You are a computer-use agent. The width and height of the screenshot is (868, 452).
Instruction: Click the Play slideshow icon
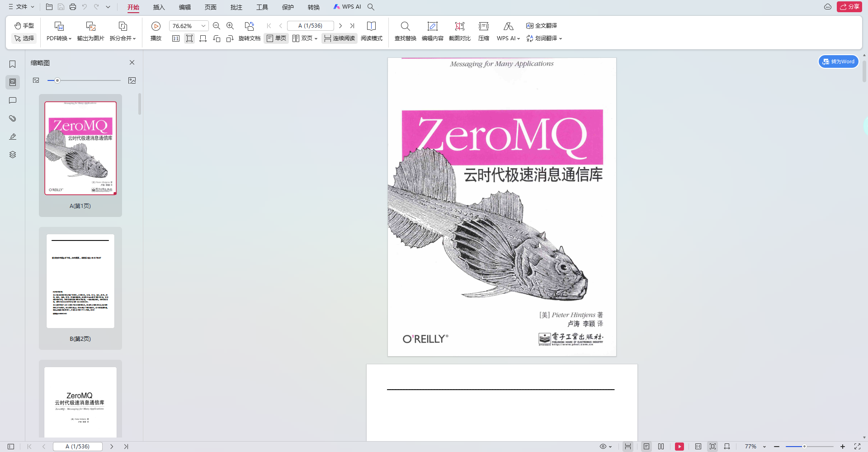click(156, 26)
